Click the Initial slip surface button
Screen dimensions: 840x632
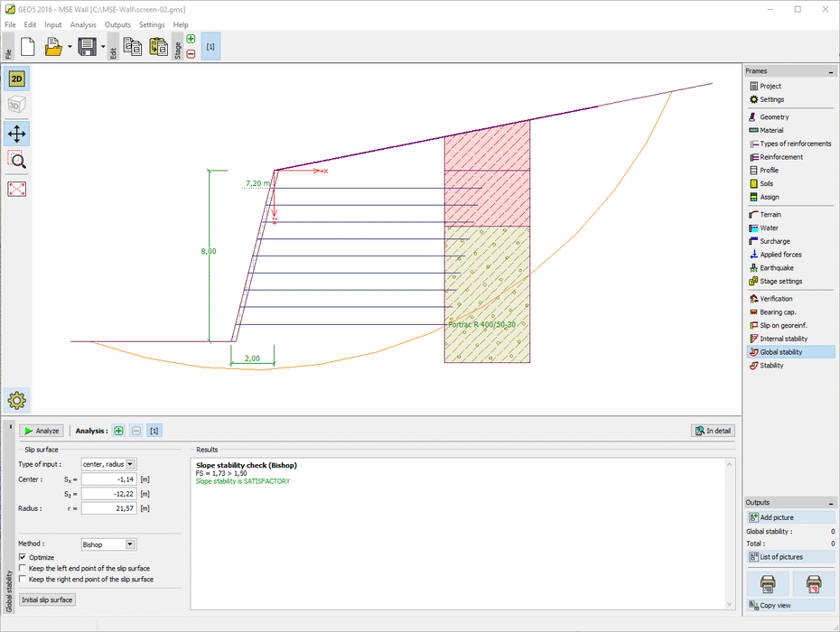point(48,599)
